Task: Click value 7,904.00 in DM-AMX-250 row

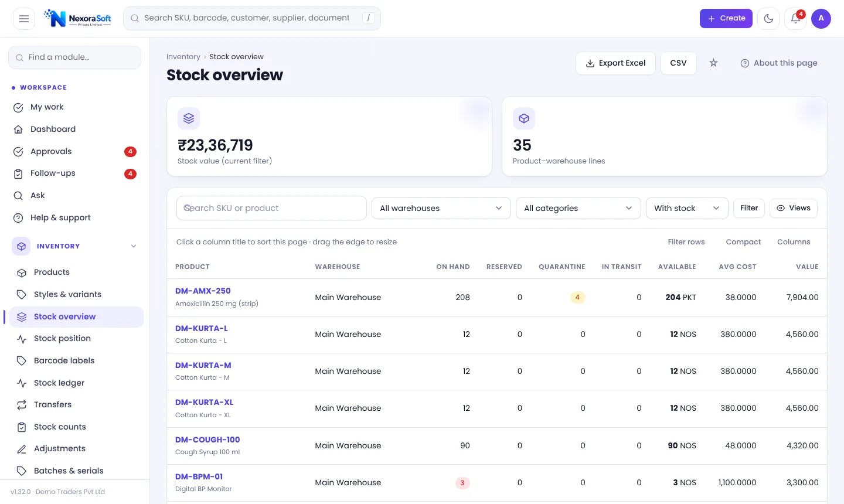Action: coord(802,298)
